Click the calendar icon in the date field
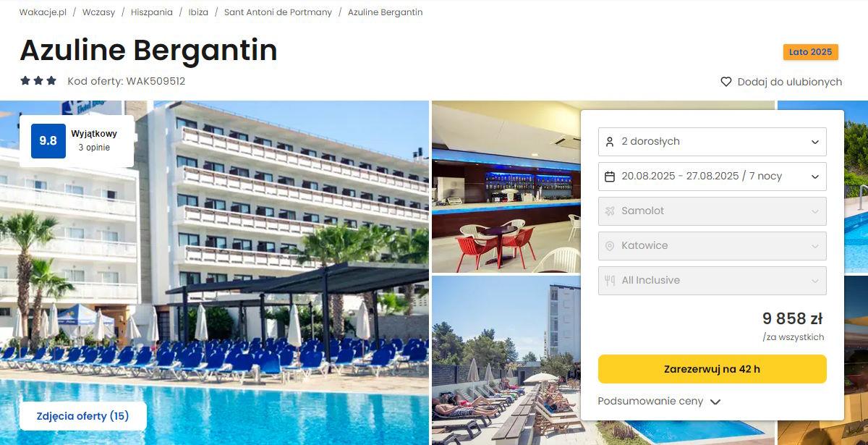The height and width of the screenshot is (445, 868). (x=610, y=176)
